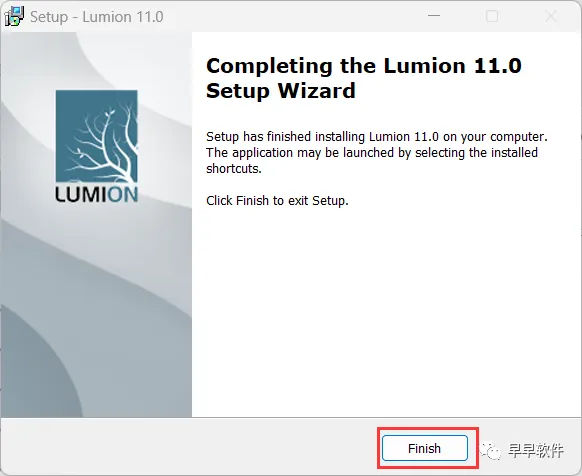Screen dimensions: 582x476
Task: Click the Lumion tree logo image
Action: click(97, 136)
